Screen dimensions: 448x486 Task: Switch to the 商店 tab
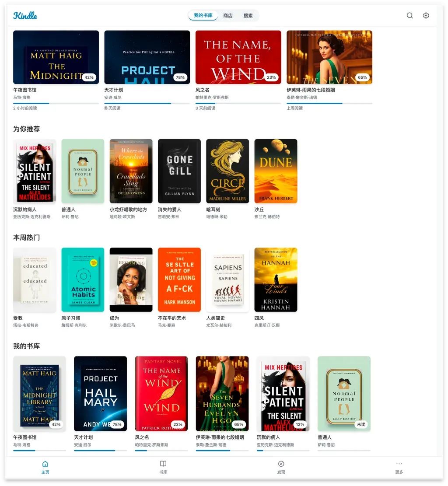(228, 15)
